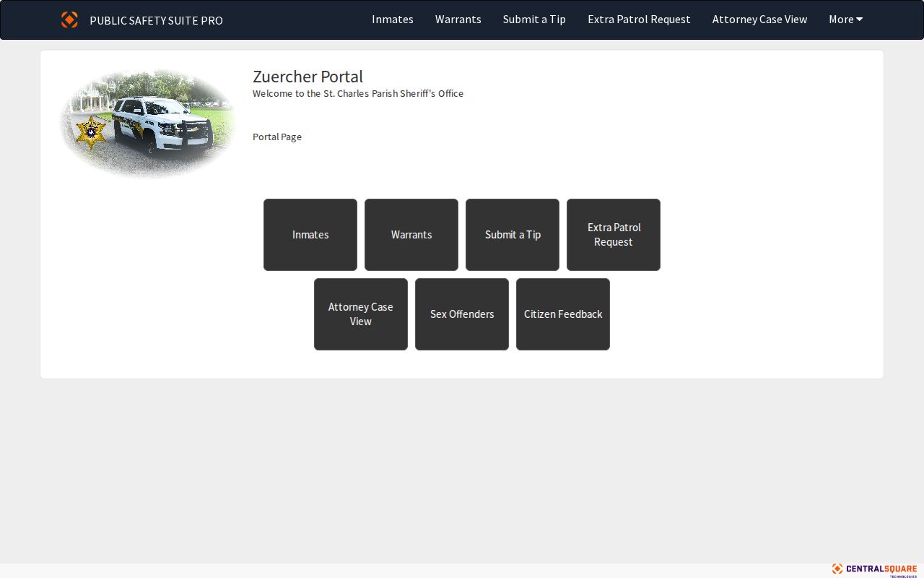
Task: Click the CentralSquare Technologies footer logo
Action: pos(874,570)
